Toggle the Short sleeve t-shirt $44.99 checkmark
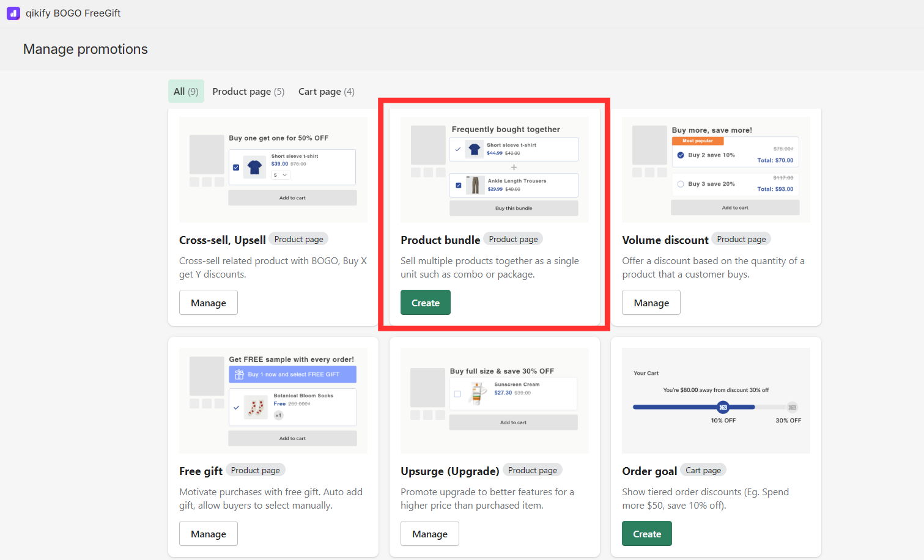The height and width of the screenshot is (560, 924). coord(458,149)
